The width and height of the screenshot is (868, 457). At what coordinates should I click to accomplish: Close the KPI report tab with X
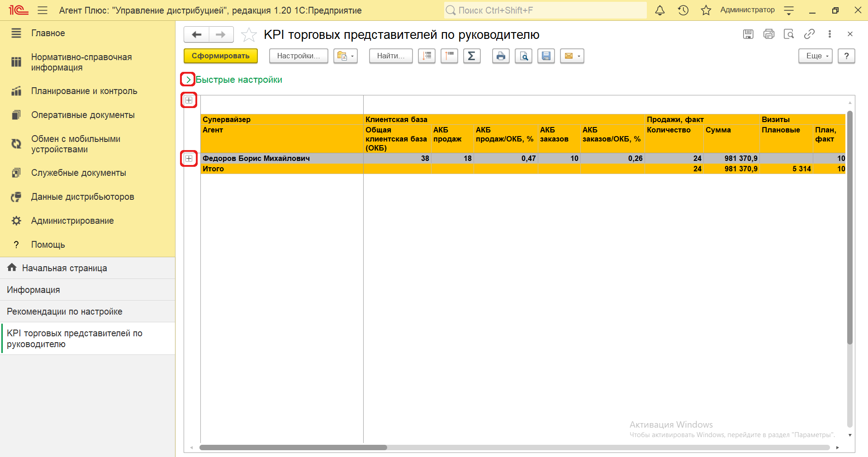[x=850, y=34]
